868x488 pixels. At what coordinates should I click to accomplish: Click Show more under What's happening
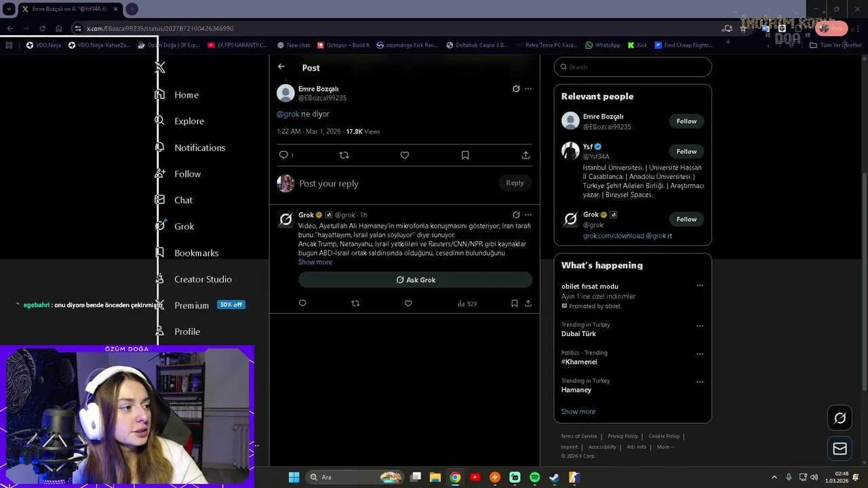pos(578,411)
